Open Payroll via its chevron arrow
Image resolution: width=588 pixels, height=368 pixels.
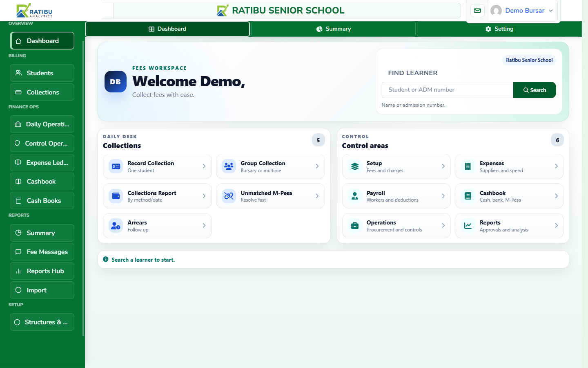[x=443, y=196]
